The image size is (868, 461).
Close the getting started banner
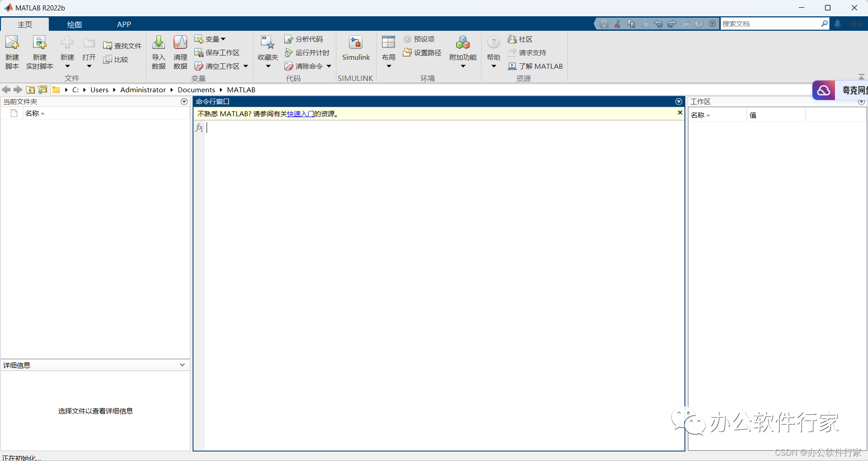(x=680, y=113)
